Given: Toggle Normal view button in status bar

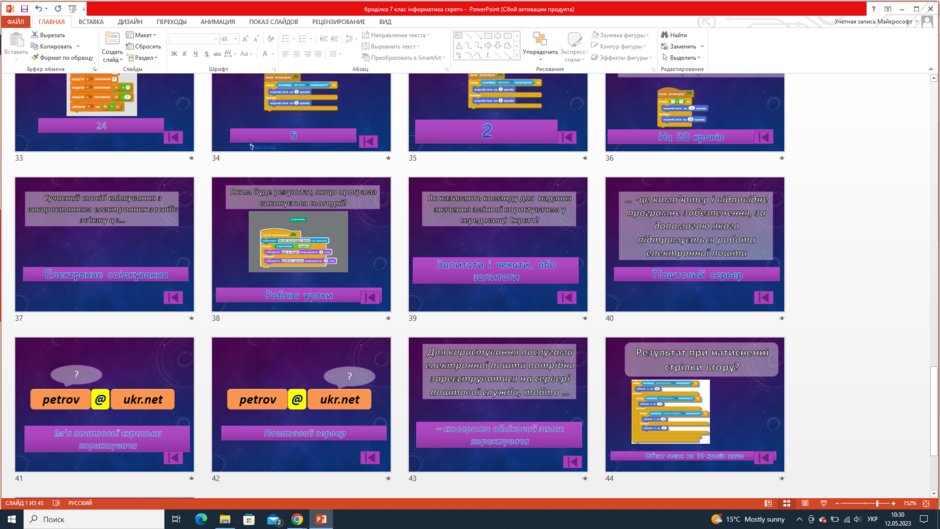Looking at the screenshot, I should [768, 503].
